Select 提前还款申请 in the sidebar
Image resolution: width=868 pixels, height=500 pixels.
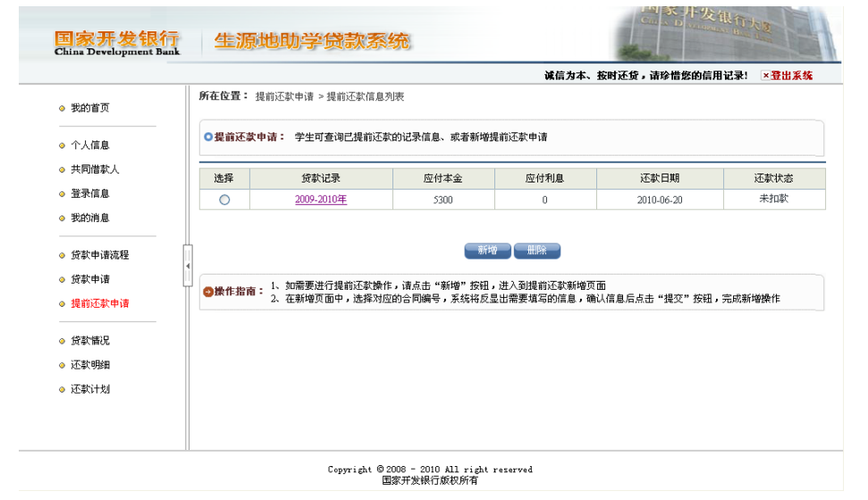pos(99,303)
